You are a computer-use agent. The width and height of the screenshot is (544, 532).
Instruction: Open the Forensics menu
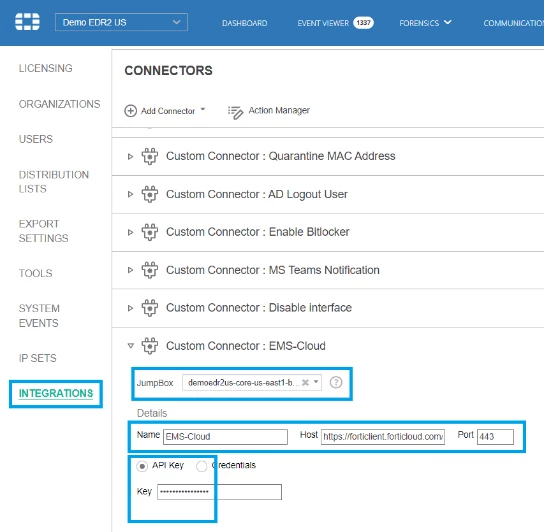point(425,23)
